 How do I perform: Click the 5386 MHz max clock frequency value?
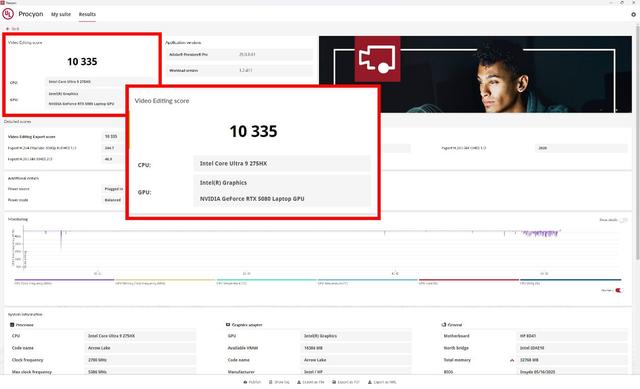click(x=140, y=372)
